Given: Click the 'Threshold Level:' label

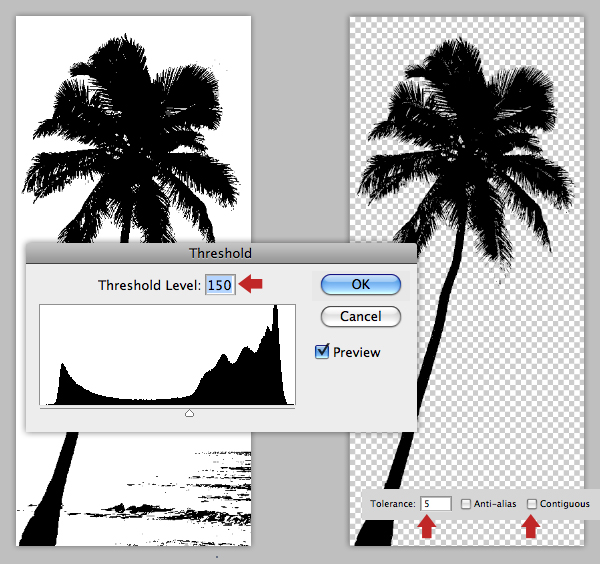Looking at the screenshot, I should (149, 285).
